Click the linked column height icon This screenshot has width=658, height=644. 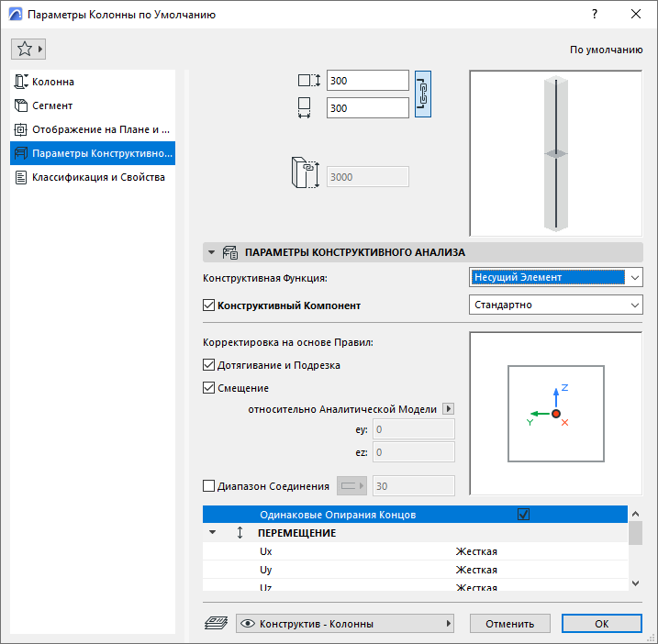tap(306, 172)
